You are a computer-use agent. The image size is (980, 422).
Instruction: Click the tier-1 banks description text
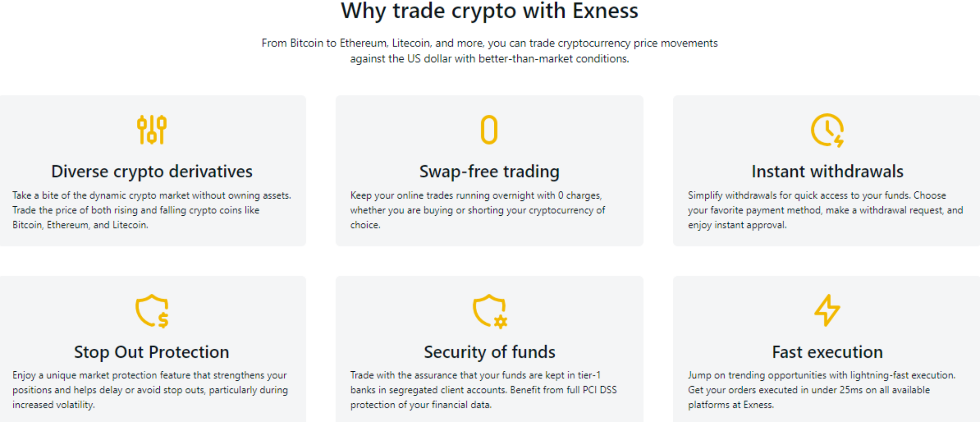coord(483,390)
